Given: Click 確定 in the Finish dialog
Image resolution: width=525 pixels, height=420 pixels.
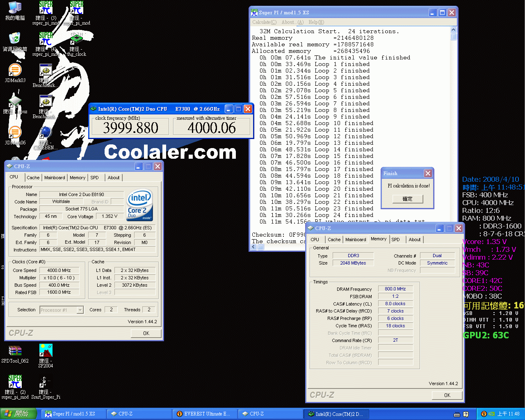Looking at the screenshot, I should point(407,199).
